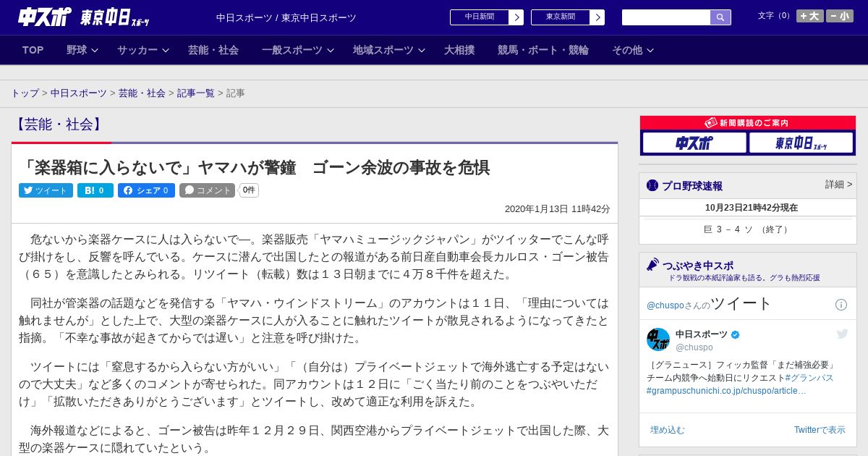Select the 芸能・社会 menu item

click(x=213, y=50)
